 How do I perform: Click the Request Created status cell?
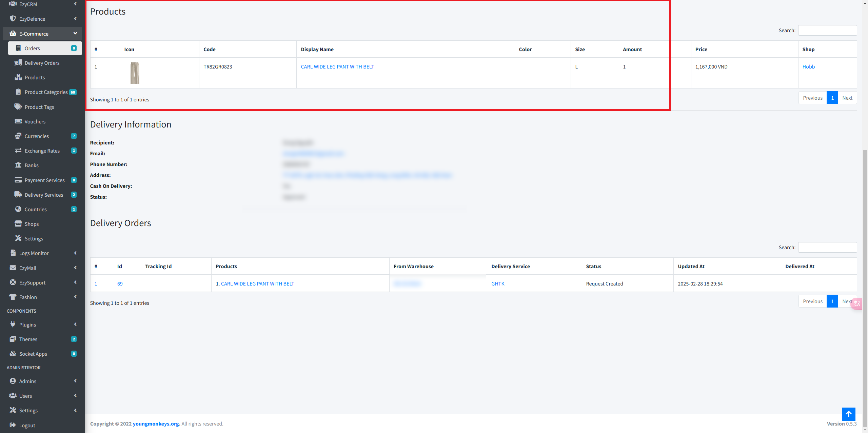[x=627, y=283]
